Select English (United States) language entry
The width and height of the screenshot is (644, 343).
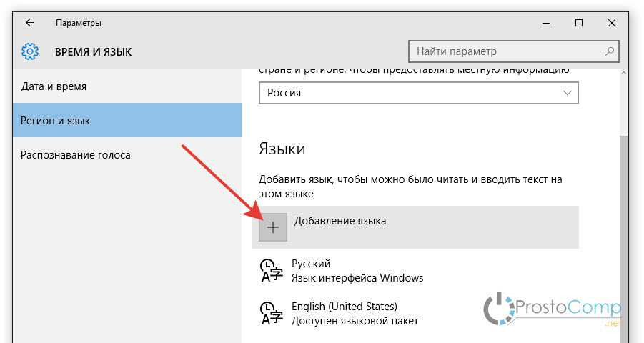click(415, 313)
